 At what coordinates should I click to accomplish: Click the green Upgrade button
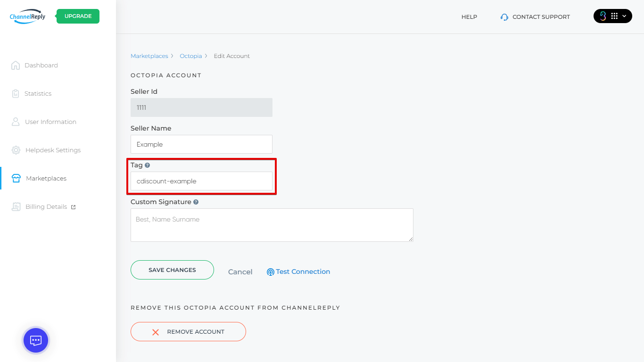click(78, 16)
